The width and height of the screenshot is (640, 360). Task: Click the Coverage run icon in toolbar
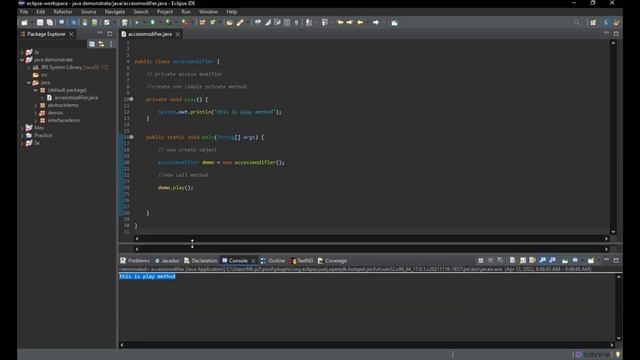click(x=168, y=22)
